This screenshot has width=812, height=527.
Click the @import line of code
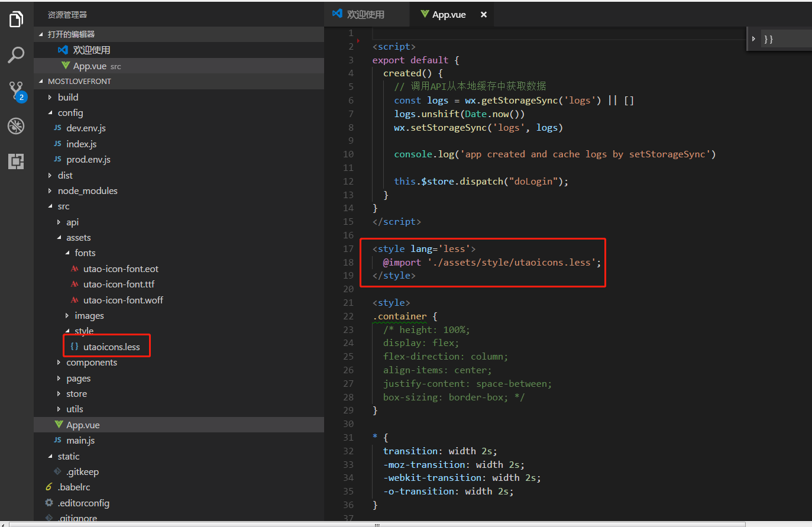(491, 262)
